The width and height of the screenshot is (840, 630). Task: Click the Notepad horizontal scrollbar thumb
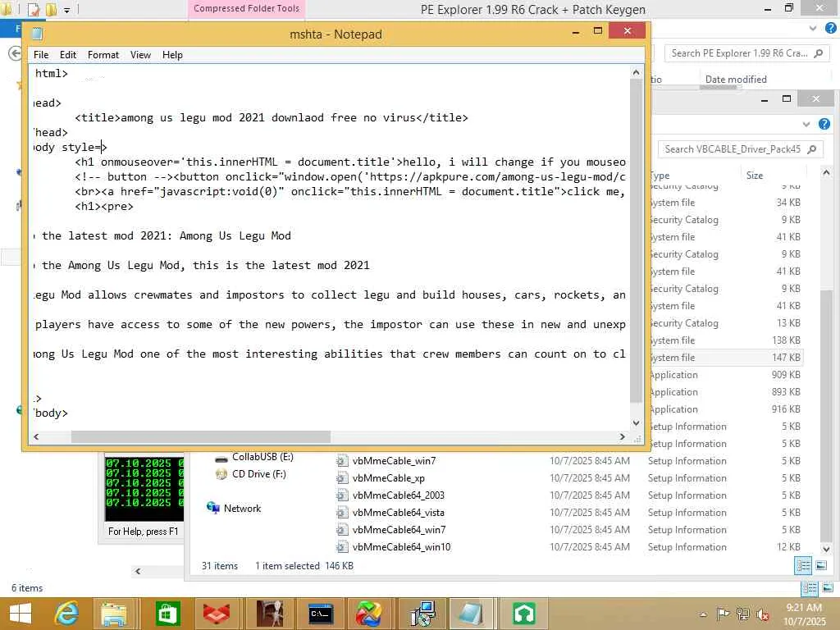click(201, 436)
